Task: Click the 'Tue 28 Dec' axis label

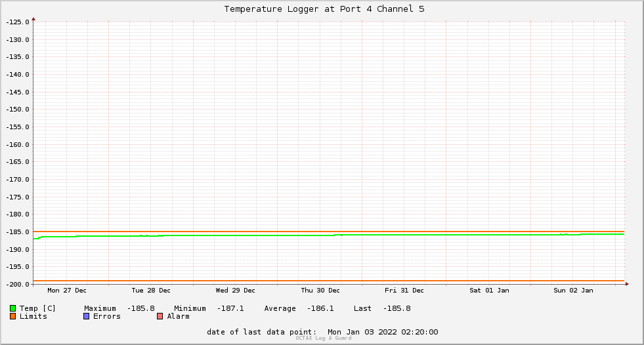Action: 151,291
